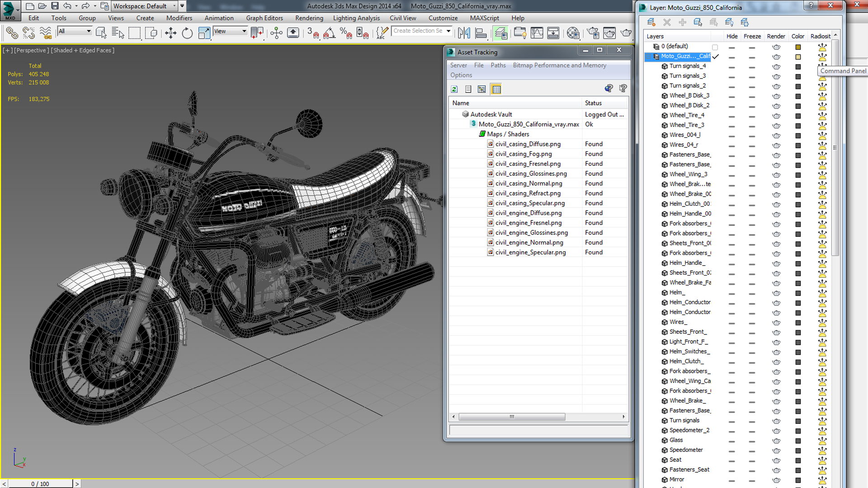Open the quick access toolbar customize arrow
Image resolution: width=868 pixels, height=488 pixels.
[182, 6]
